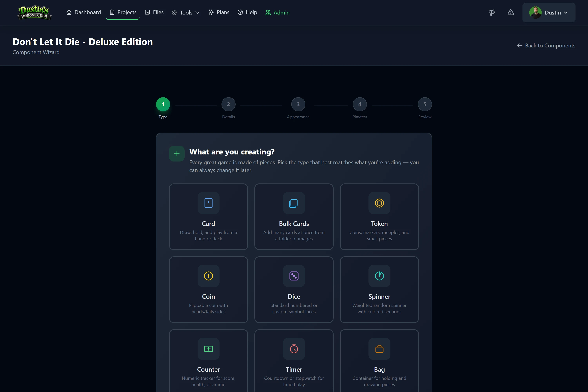The width and height of the screenshot is (588, 392).
Task: Click the megaphone announcements icon
Action: tap(492, 13)
